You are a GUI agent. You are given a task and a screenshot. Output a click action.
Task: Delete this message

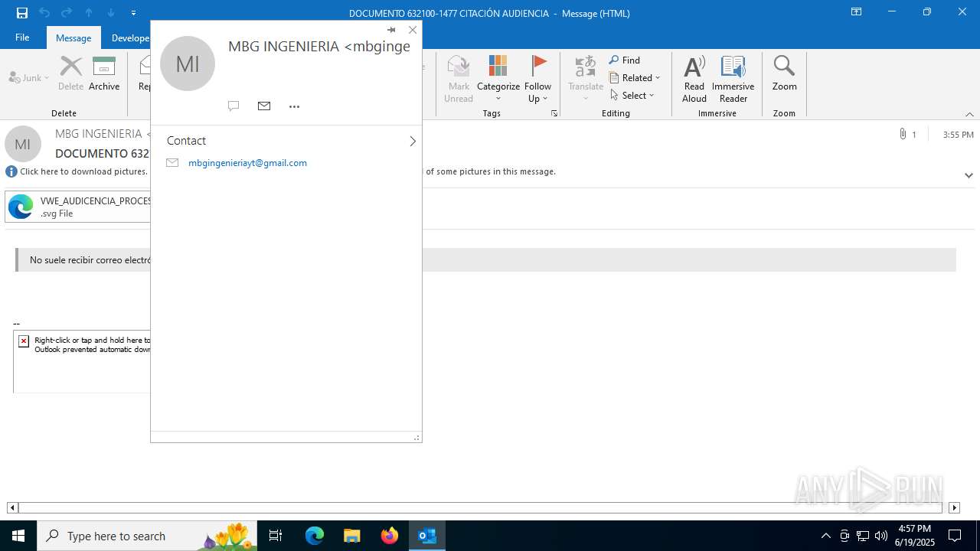coord(70,73)
